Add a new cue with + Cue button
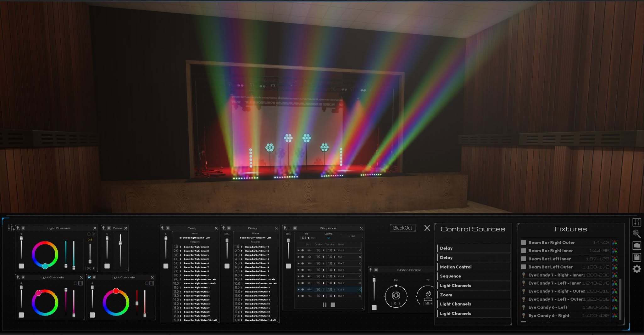This screenshot has height=335, width=644. point(352,236)
